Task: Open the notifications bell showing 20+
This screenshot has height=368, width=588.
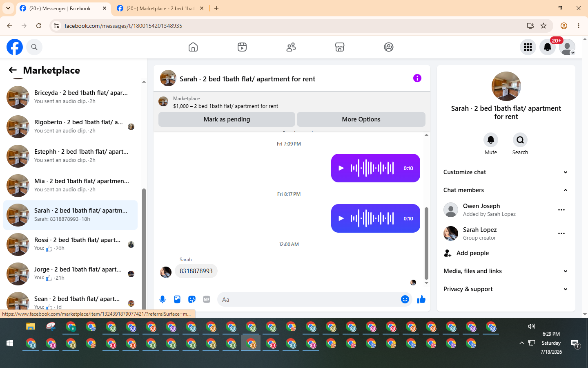Action: (x=548, y=47)
